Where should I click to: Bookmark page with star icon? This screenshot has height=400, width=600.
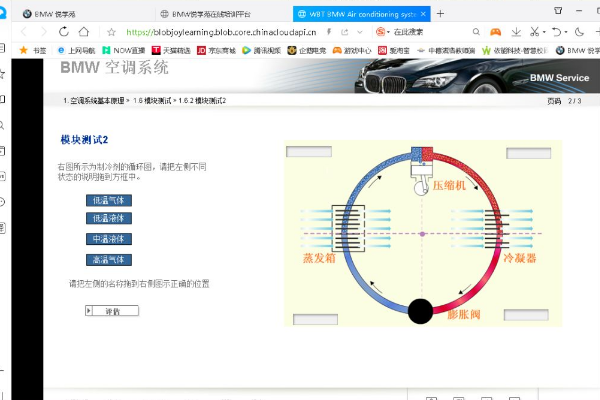click(x=111, y=32)
